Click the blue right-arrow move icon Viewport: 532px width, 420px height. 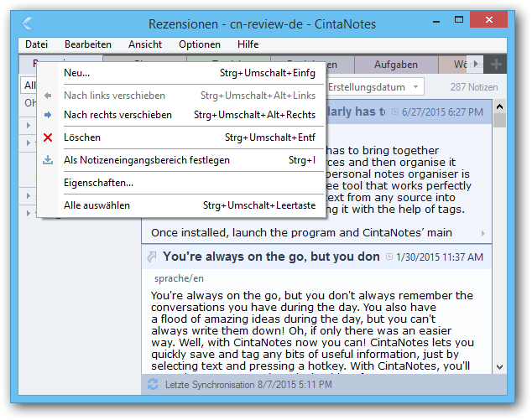tap(48, 115)
